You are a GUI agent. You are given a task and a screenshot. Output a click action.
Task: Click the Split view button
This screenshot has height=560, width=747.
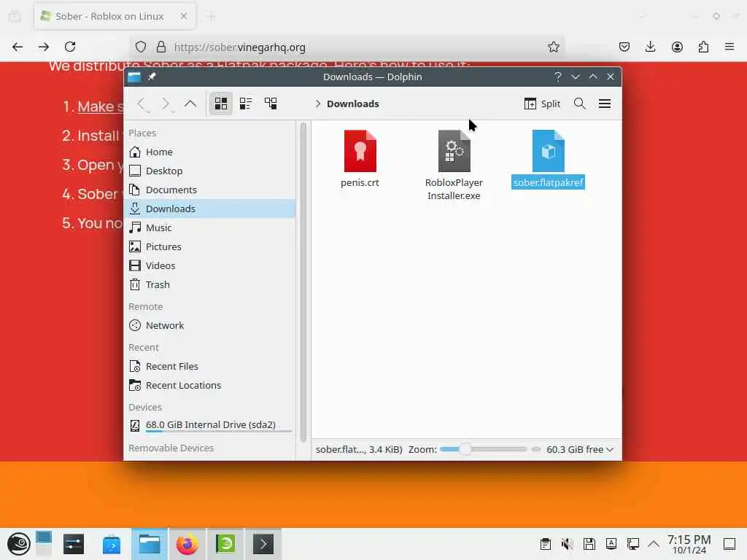click(x=542, y=104)
